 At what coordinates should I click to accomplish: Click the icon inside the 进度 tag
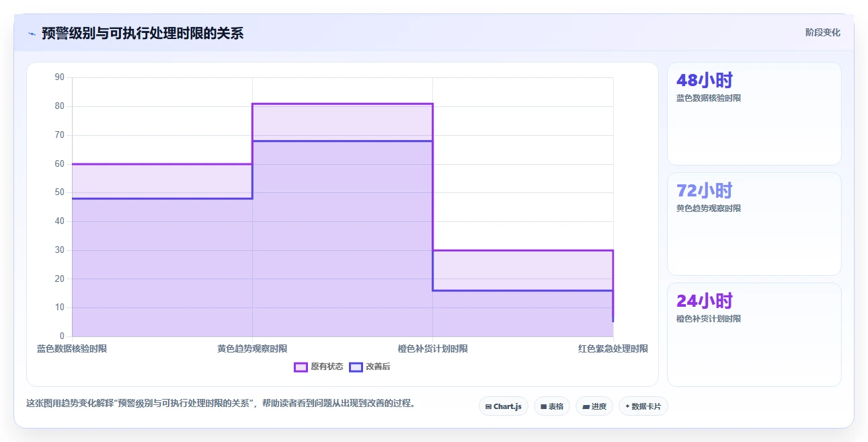(586, 406)
